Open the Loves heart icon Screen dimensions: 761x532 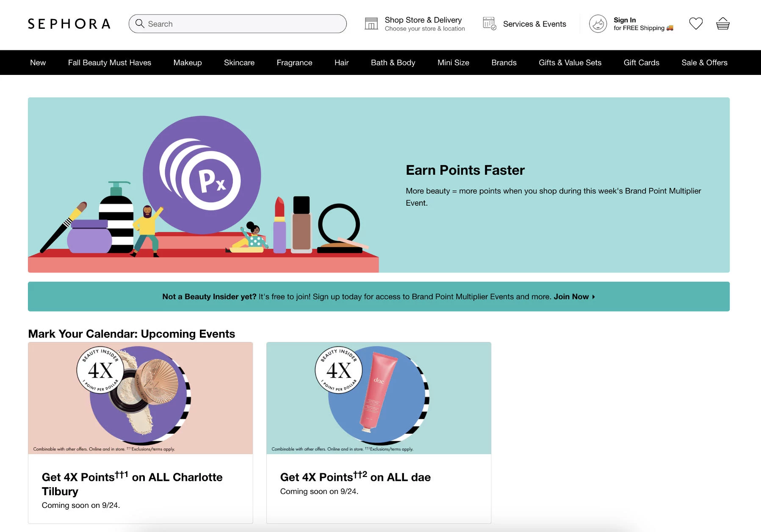coord(696,24)
